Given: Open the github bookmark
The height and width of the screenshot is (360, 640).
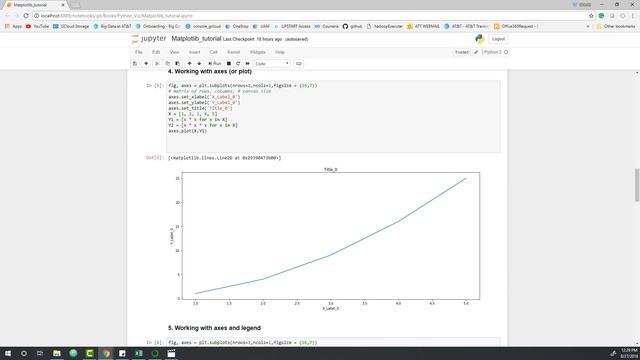Looking at the screenshot, I should (352, 26).
